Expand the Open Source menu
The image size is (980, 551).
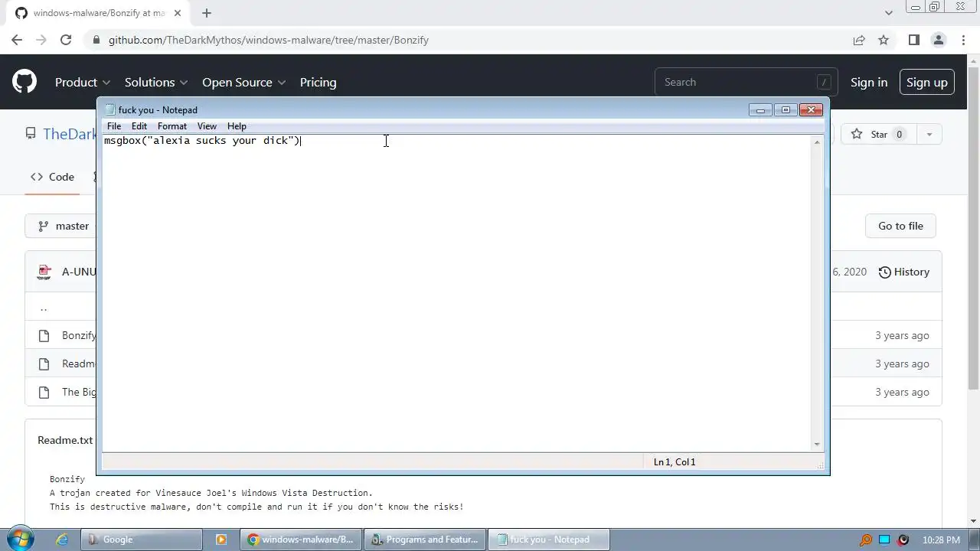(244, 82)
